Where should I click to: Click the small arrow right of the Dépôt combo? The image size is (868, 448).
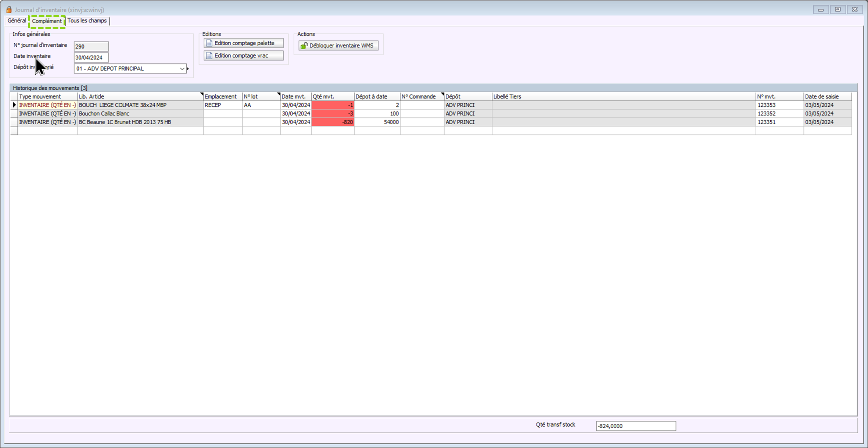point(188,69)
